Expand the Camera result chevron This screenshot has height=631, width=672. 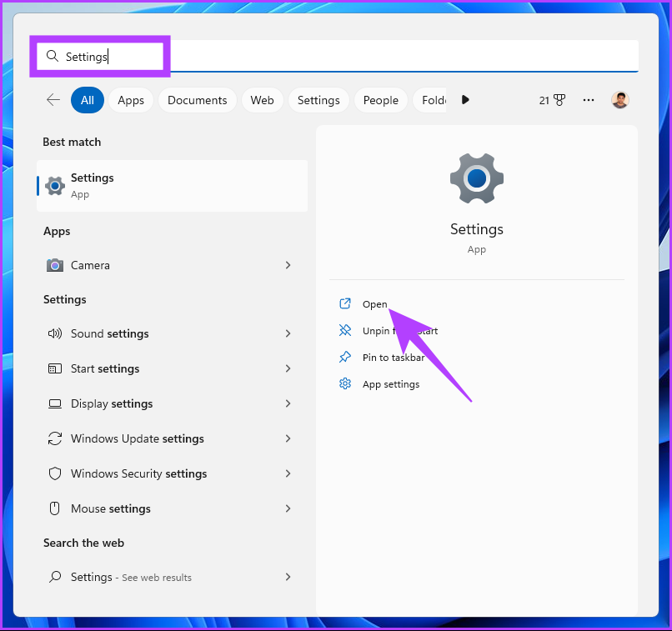(x=288, y=265)
